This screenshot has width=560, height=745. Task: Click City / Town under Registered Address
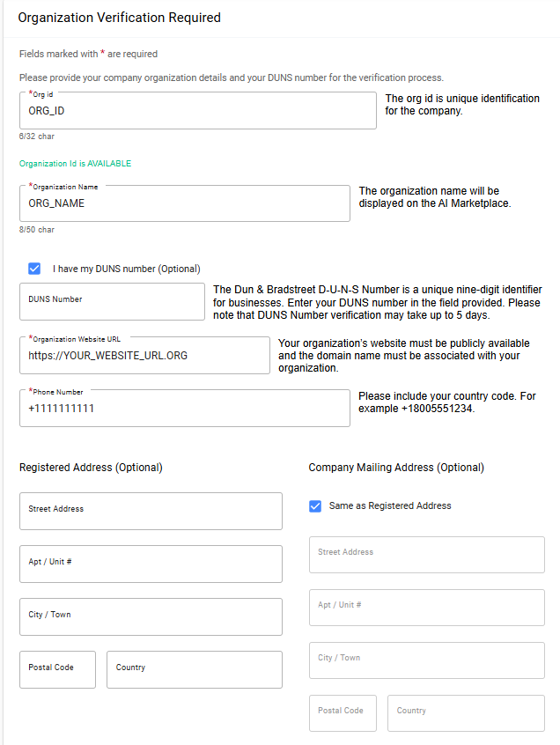pos(151,616)
